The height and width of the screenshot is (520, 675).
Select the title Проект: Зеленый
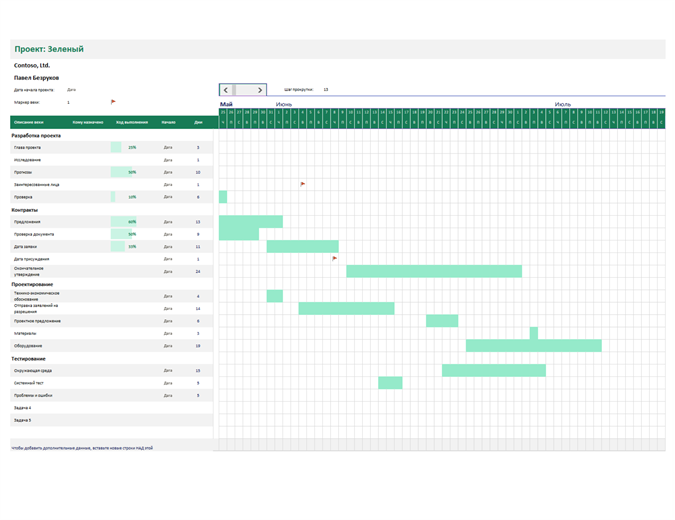tap(49, 49)
